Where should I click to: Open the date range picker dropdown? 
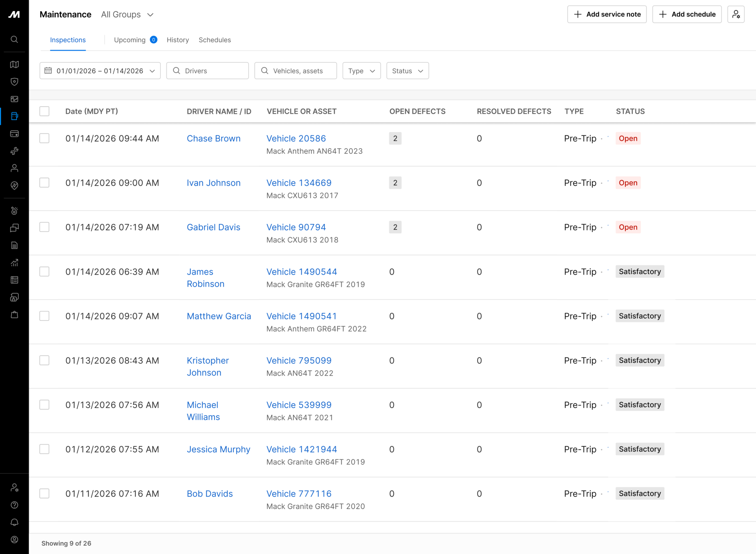[x=100, y=71]
